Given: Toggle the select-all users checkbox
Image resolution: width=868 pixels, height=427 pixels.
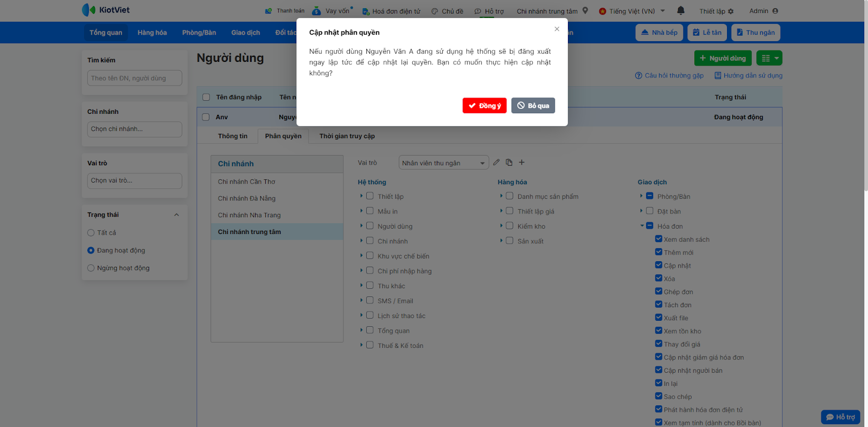Looking at the screenshot, I should (x=206, y=97).
